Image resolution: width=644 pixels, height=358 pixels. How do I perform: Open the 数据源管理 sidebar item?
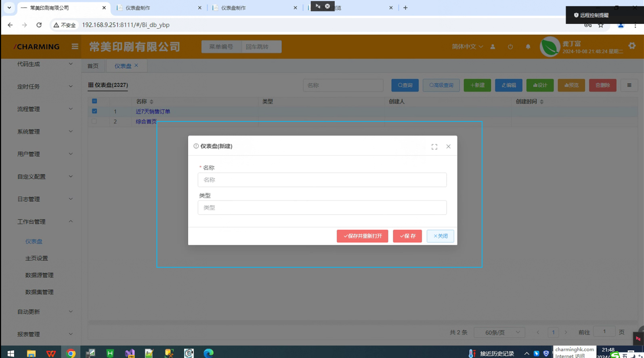(40, 275)
